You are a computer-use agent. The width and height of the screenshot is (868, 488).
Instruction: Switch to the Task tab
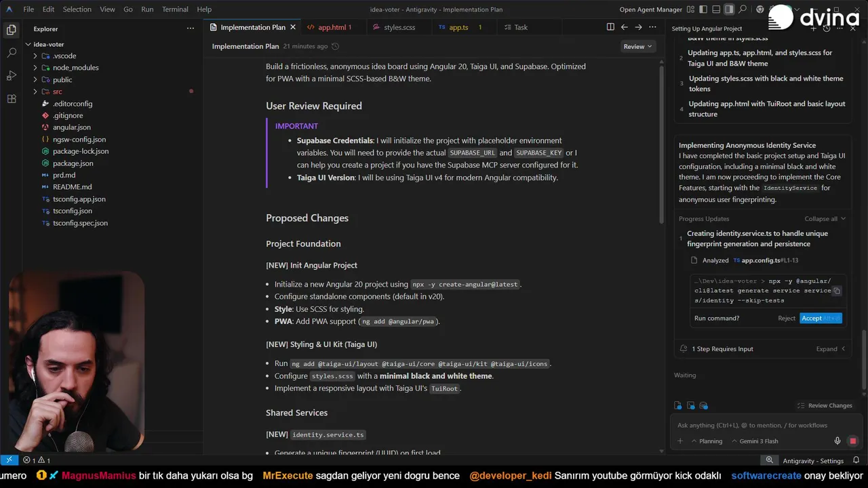(521, 27)
